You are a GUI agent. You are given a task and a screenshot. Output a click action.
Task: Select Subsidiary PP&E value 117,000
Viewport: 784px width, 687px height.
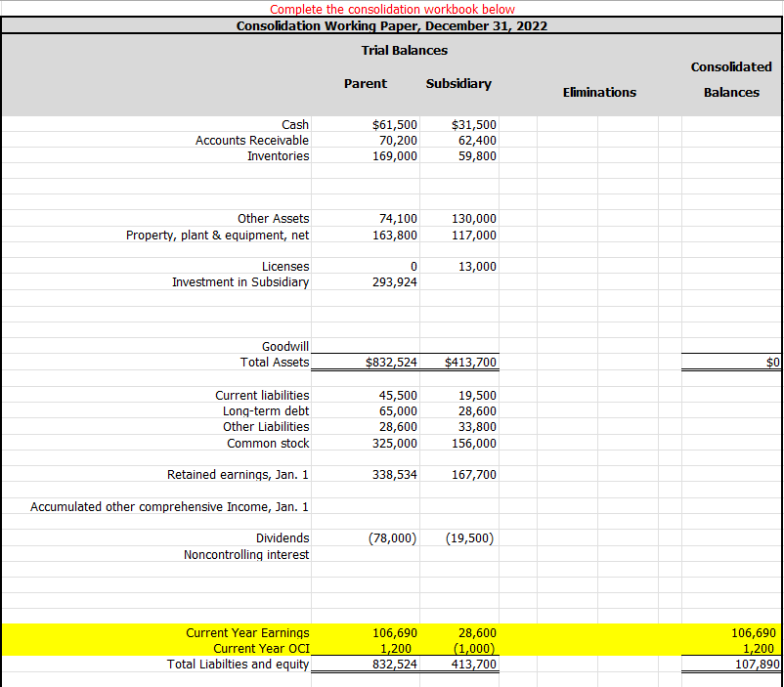pos(473,235)
